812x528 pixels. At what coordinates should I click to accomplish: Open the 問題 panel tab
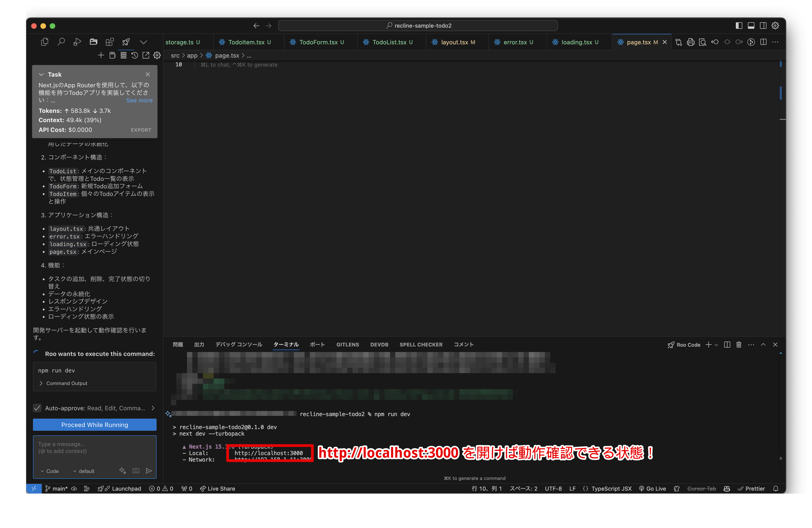pos(178,345)
